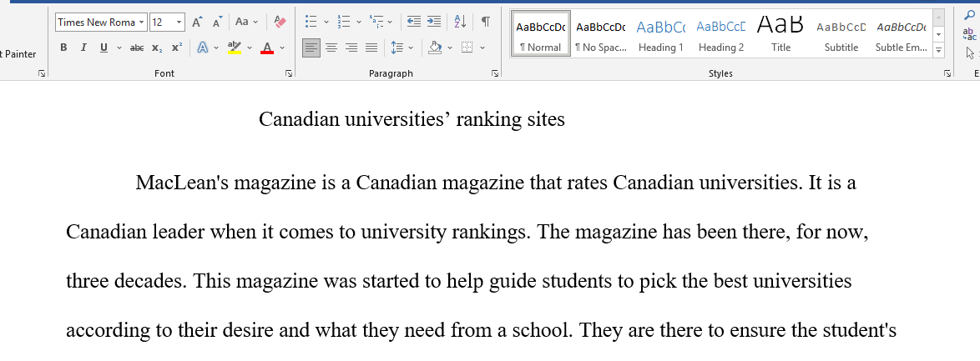Apply Title style

[x=780, y=33]
